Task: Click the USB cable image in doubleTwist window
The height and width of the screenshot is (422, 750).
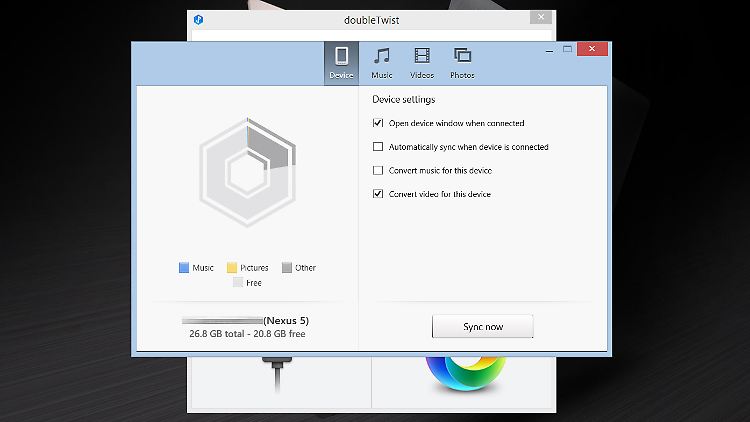Action: pos(277,374)
